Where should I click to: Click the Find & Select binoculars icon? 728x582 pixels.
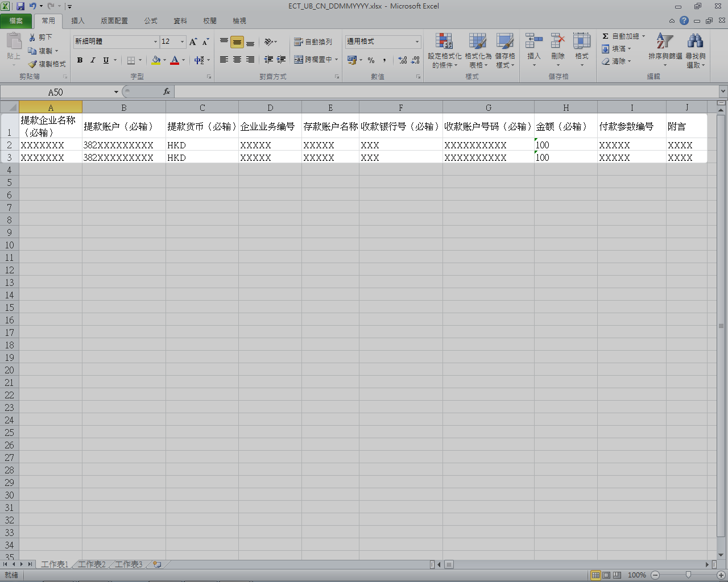[695, 41]
